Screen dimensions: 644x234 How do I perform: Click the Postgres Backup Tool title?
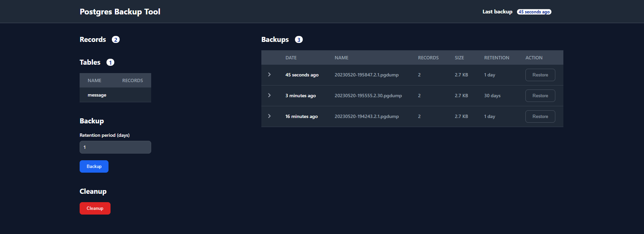(x=120, y=12)
